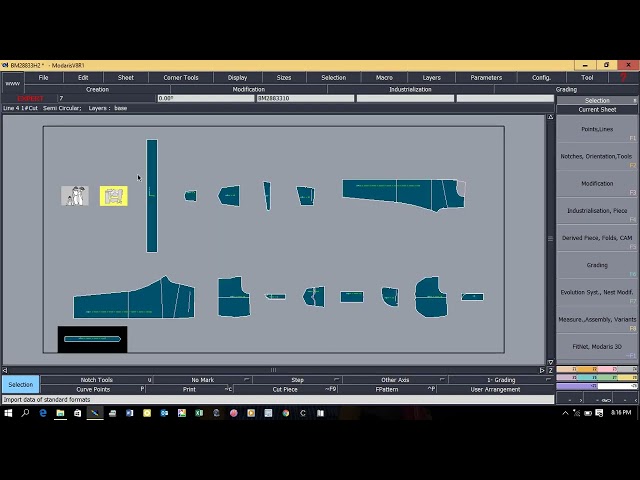640x480 pixels.
Task: Click the scroll-right arrow on the horizontal scrollbar
Action: click(542, 370)
